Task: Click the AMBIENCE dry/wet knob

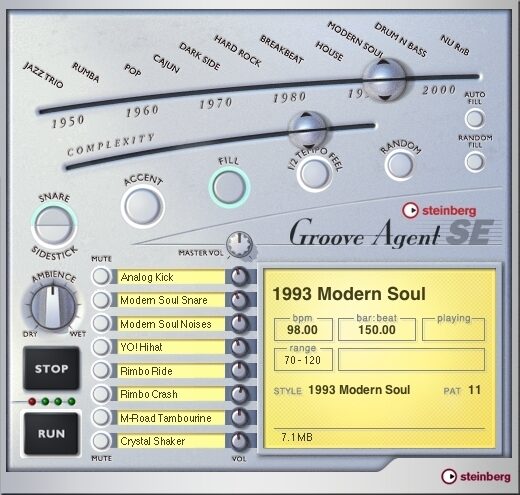Action: point(53,307)
